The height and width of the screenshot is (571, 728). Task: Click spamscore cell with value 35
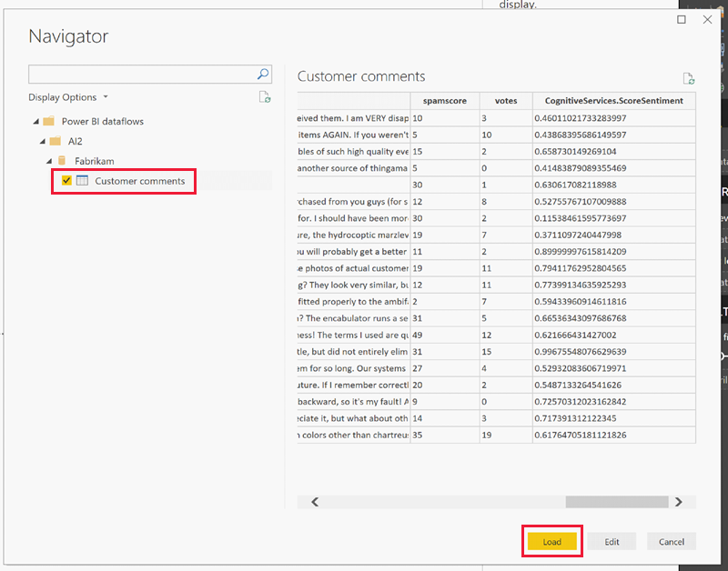[x=445, y=436]
